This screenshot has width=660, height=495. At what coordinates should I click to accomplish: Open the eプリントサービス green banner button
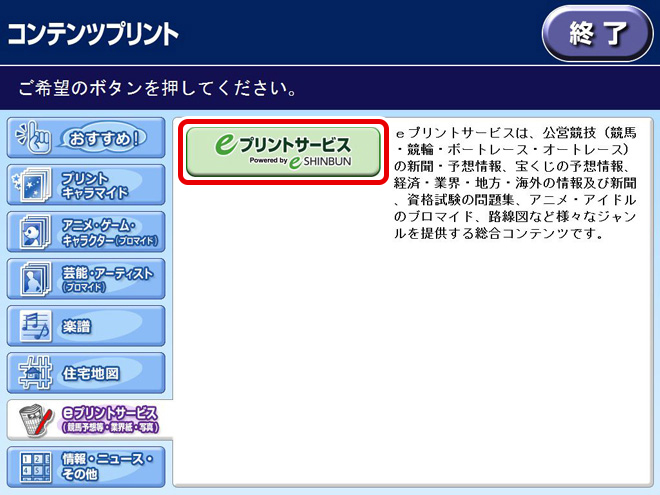(x=283, y=152)
